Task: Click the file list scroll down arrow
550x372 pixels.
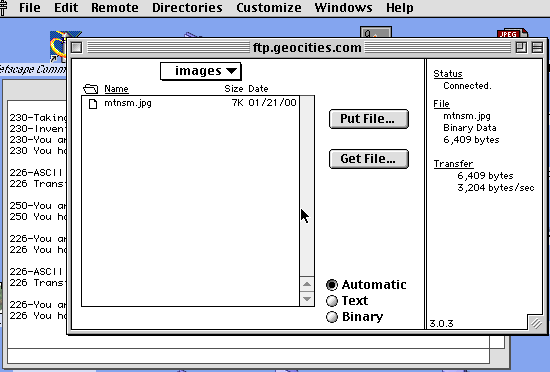Action: click(307, 299)
